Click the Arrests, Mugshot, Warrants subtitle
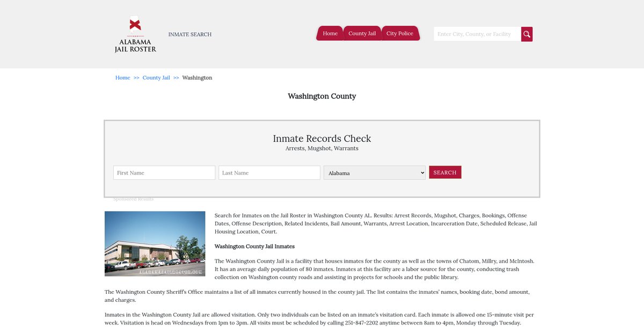Viewport: 644px width, 333px height. coord(322,148)
